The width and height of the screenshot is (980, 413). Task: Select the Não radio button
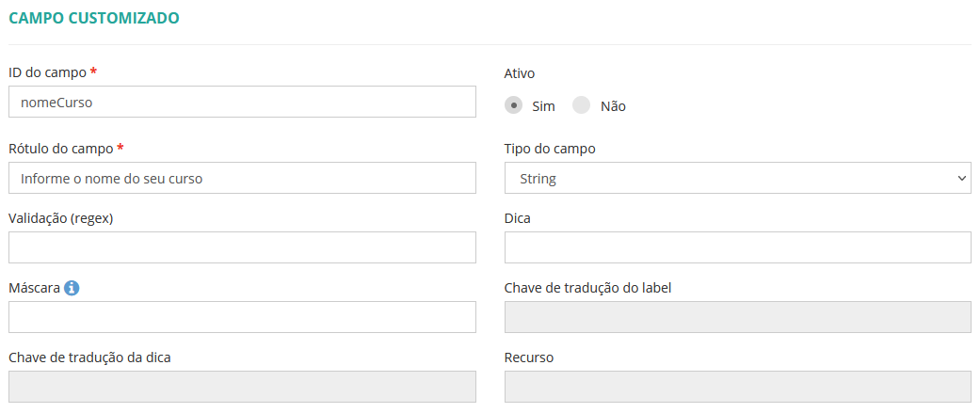pyautogui.click(x=582, y=105)
